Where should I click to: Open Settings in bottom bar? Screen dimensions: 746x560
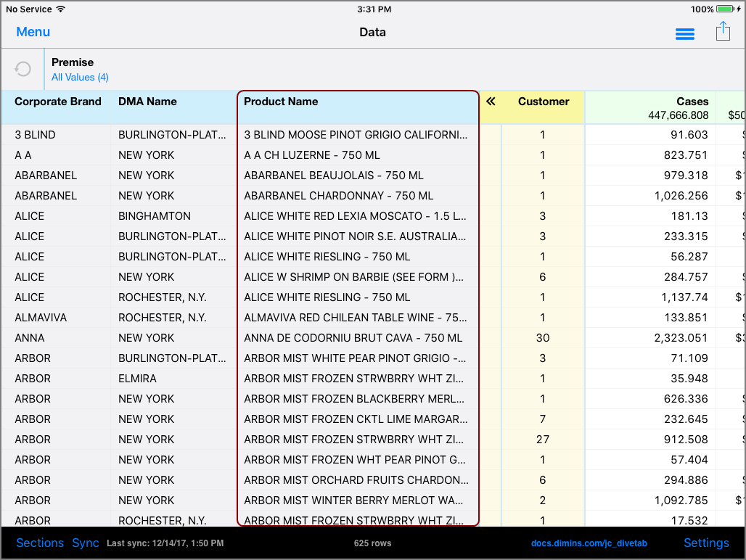click(706, 543)
